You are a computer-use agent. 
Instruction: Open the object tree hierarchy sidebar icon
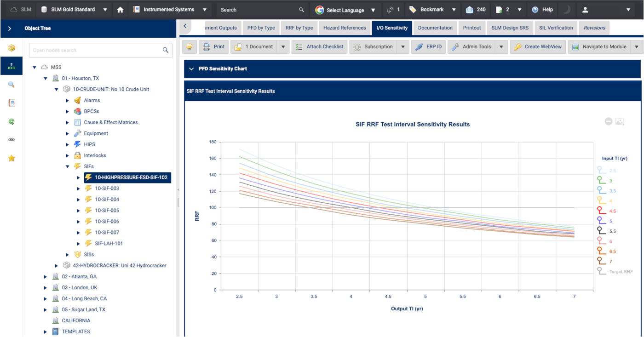coord(11,66)
